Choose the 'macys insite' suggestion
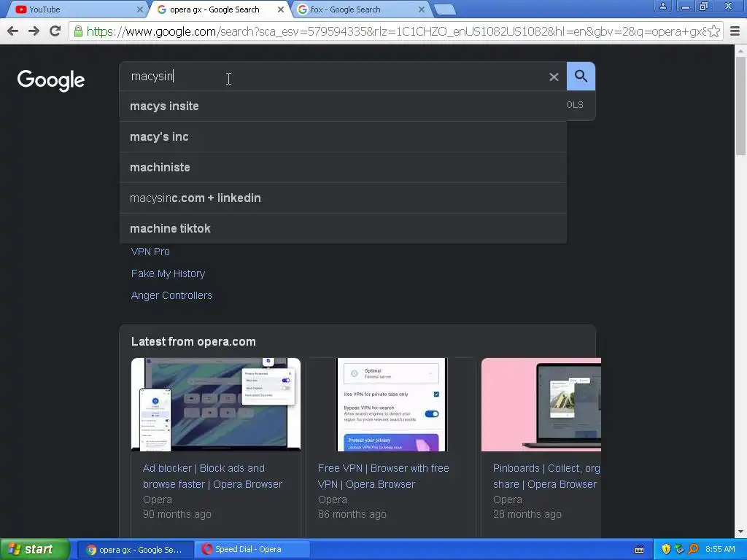The width and height of the screenshot is (747, 560). tap(343, 106)
